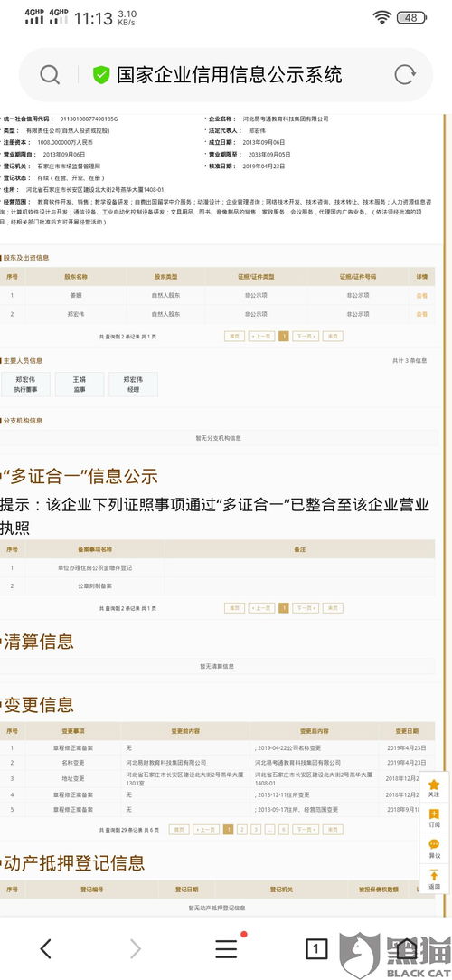Tap the browser home icon
452x980 pixels.
[x=406, y=948]
